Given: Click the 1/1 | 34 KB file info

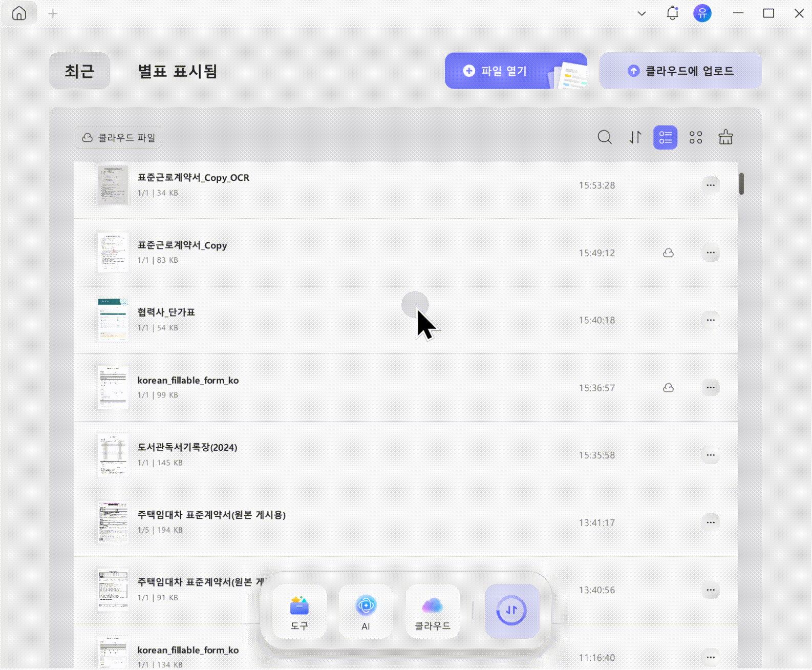Looking at the screenshot, I should coord(158,193).
